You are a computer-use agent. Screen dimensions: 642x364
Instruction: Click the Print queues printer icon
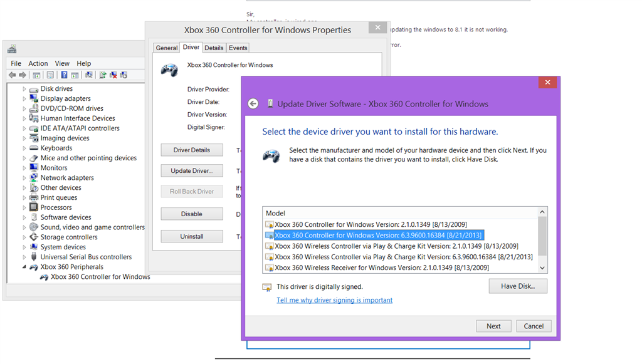34,197
